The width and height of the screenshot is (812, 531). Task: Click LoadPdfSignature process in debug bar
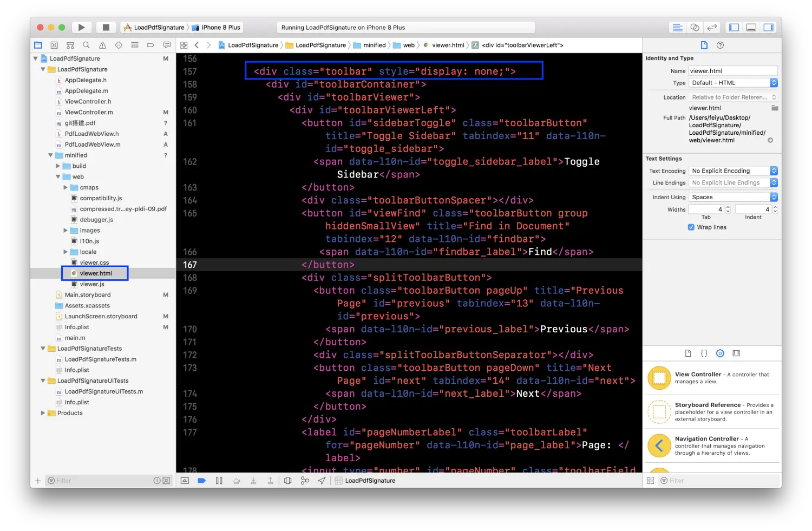365,481
